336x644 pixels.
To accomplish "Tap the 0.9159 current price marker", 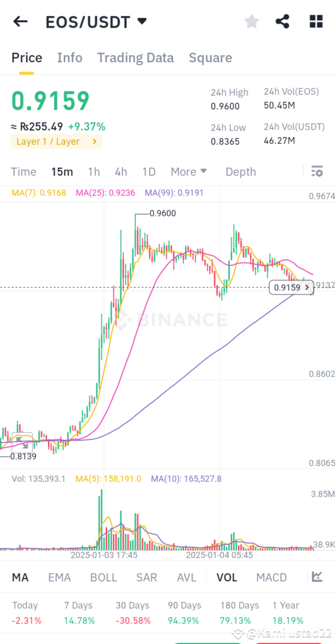I will pos(290,287).
